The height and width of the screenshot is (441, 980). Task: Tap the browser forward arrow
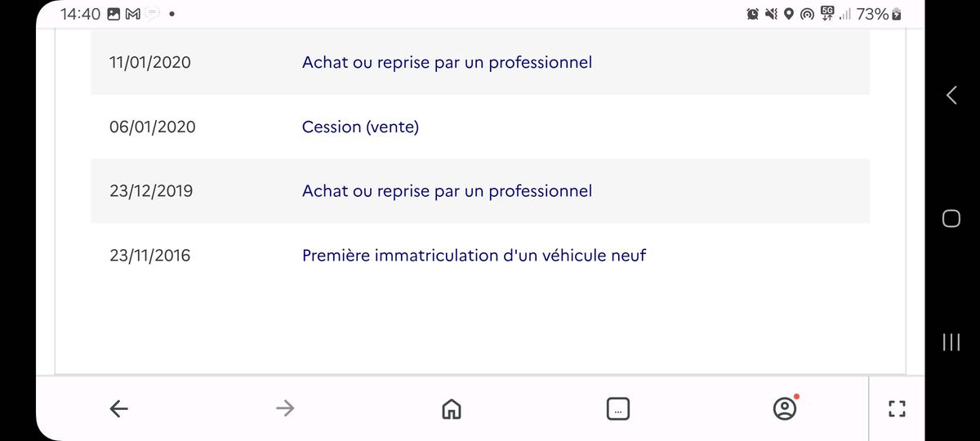(284, 408)
